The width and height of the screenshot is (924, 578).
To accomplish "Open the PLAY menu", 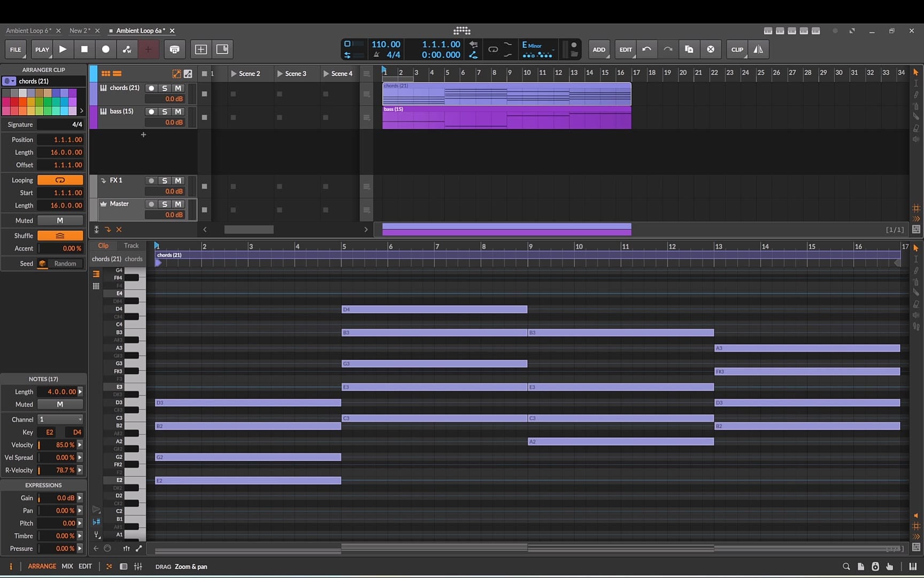I will [x=42, y=49].
